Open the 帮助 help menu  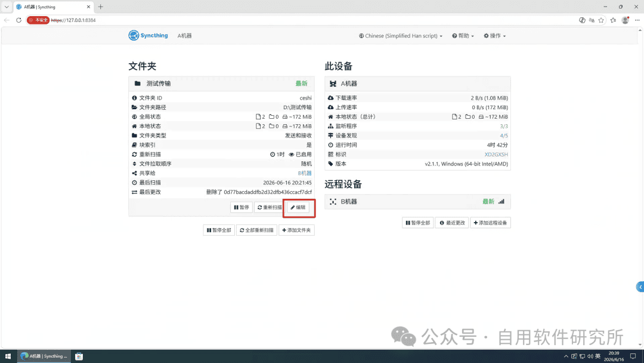tap(463, 36)
